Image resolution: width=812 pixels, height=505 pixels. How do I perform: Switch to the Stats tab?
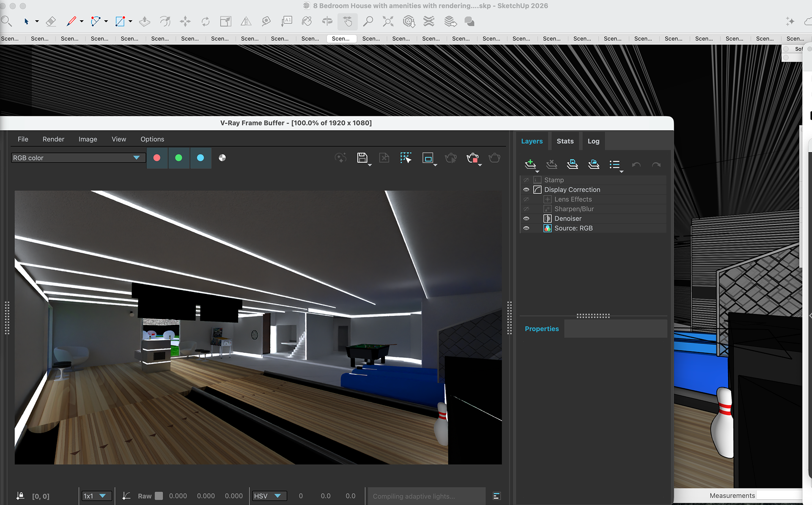pyautogui.click(x=565, y=141)
